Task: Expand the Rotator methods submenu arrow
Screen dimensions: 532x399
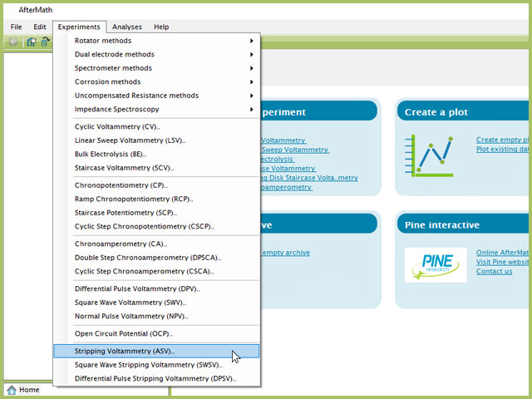Action: (251, 41)
